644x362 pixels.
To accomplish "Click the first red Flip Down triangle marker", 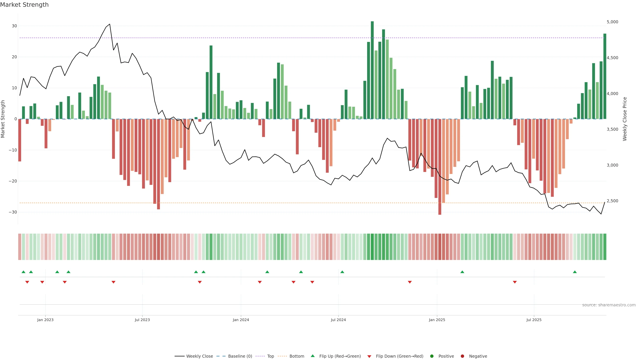I will click(27, 282).
